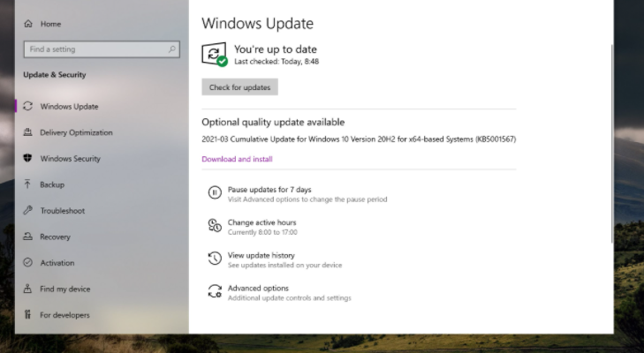Screen dimensions: 644x353
Task: Open Advanced options link
Action: tap(258, 289)
